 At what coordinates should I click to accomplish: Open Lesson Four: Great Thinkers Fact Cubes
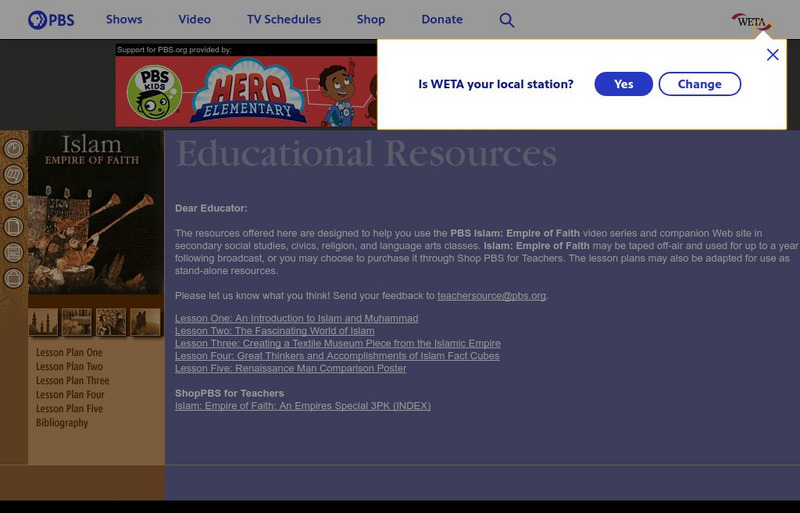[x=337, y=356]
